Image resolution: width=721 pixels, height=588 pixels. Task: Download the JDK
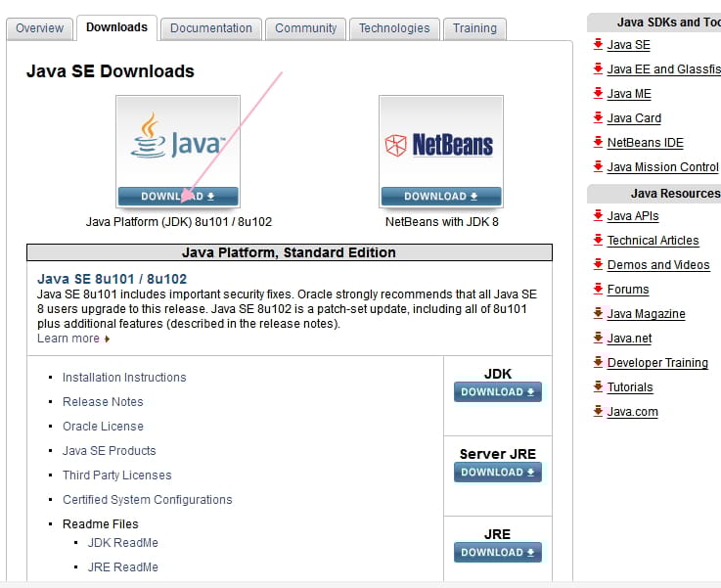pyautogui.click(x=498, y=392)
